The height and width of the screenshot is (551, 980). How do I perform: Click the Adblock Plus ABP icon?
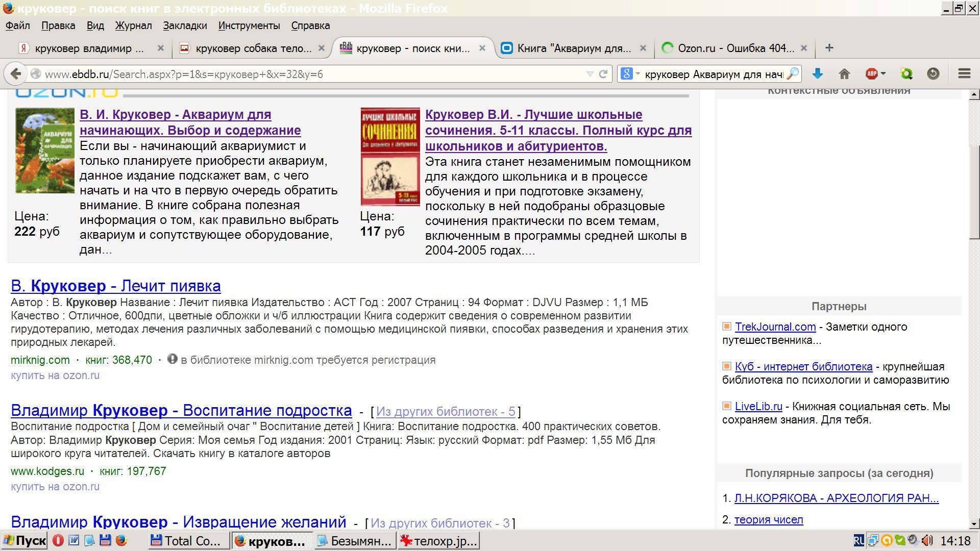pyautogui.click(x=871, y=74)
